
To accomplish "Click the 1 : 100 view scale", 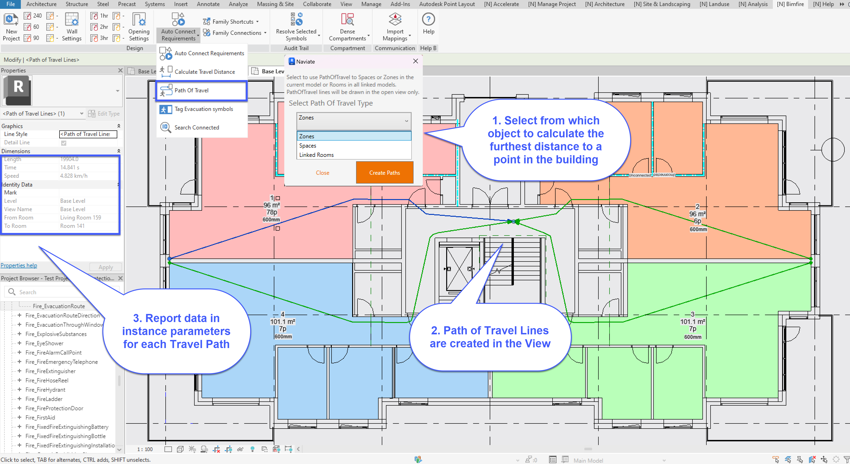I will click(145, 449).
